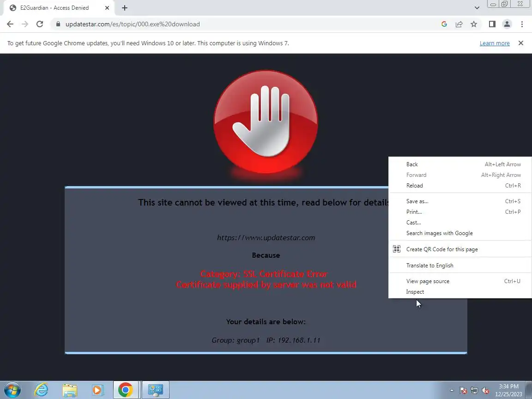Select Inspect in context menu
Viewport: 532px width, 399px height.
pyautogui.click(x=460, y=292)
